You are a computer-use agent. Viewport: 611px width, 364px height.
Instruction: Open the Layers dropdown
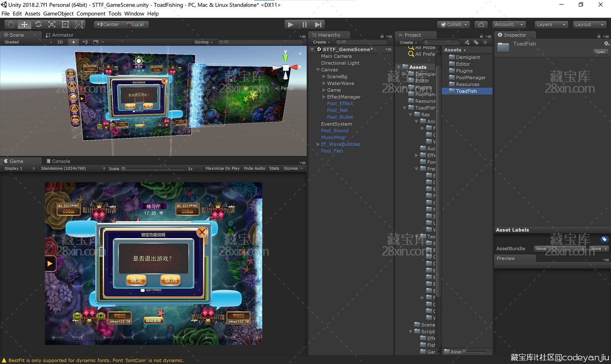click(551, 24)
